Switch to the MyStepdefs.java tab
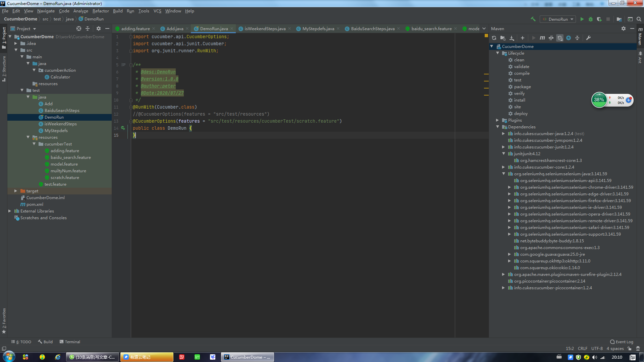The image size is (644, 362). pos(318,28)
